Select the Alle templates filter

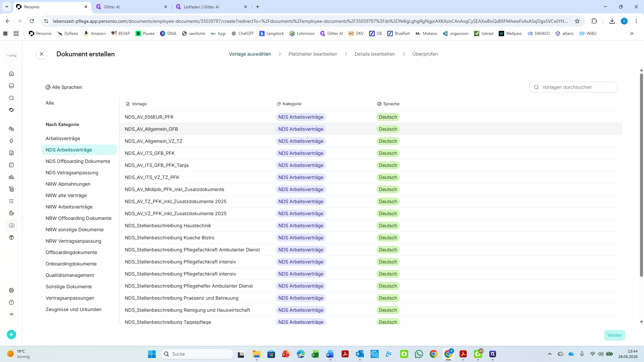coord(50,103)
